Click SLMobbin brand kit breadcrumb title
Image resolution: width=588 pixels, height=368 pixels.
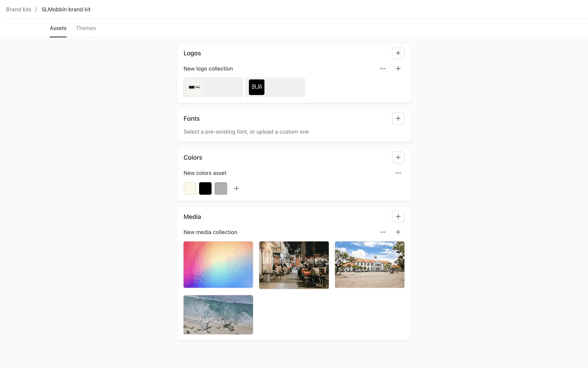coord(66,10)
